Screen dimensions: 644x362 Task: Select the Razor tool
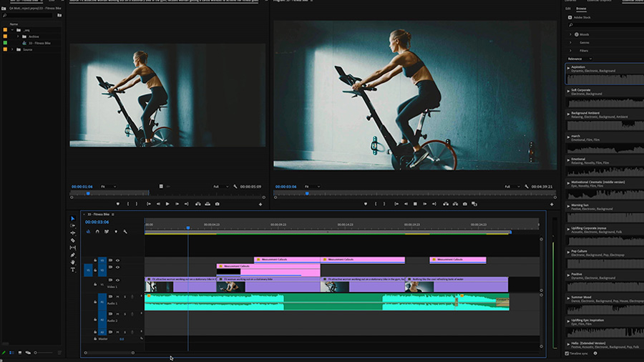73,240
